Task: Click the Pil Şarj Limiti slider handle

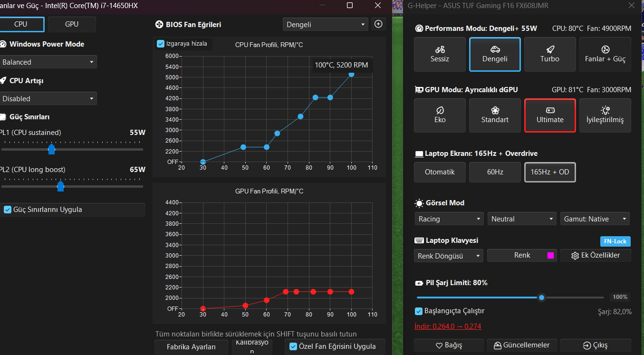Action: point(541,297)
